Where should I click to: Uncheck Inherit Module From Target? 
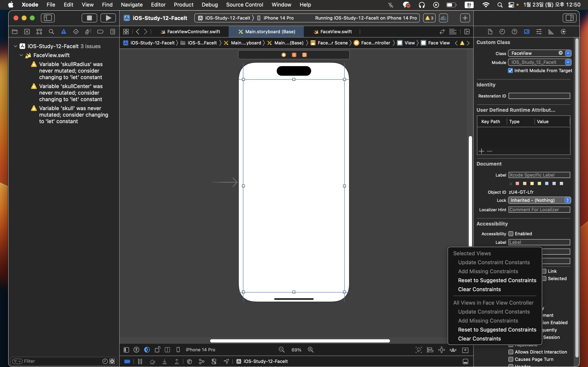510,71
